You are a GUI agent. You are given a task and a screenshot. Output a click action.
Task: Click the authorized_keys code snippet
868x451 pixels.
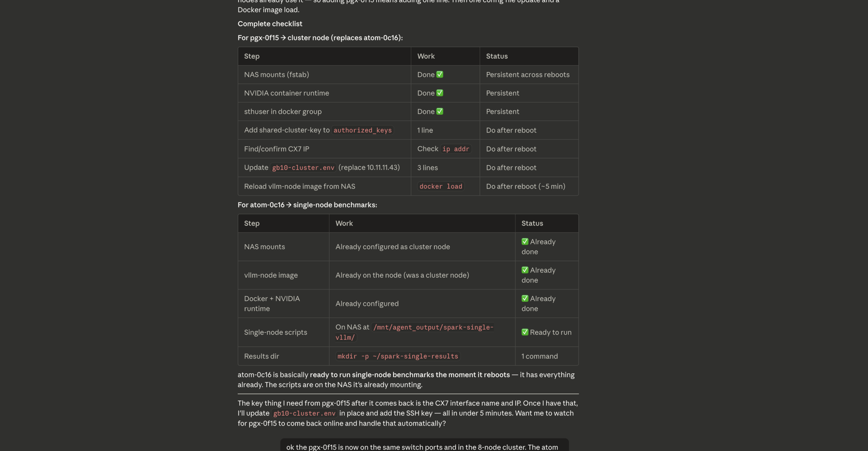pos(362,130)
